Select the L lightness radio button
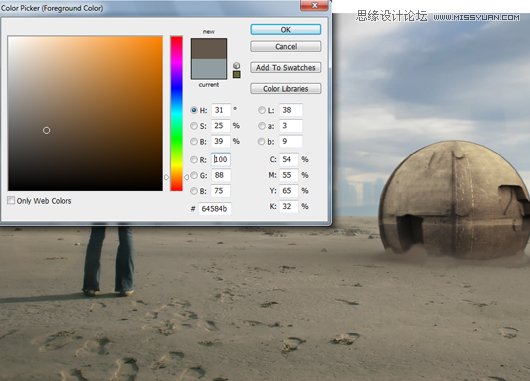 (262, 110)
